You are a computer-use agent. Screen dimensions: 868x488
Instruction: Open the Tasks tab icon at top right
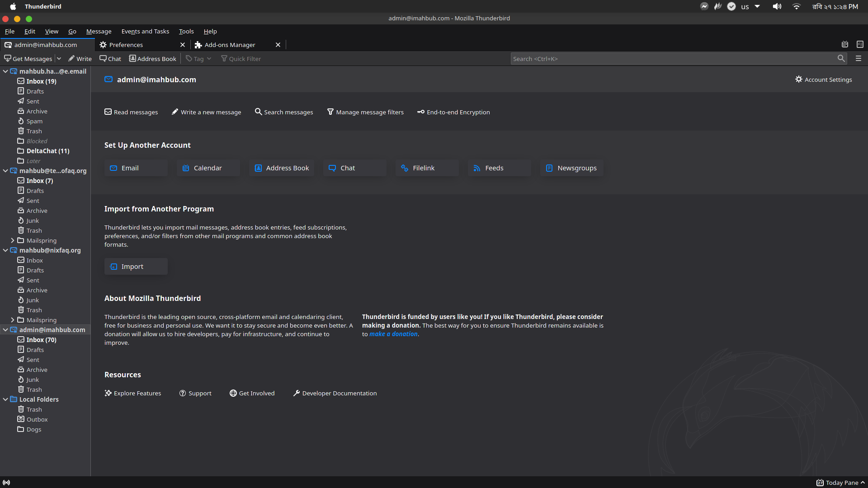860,44
